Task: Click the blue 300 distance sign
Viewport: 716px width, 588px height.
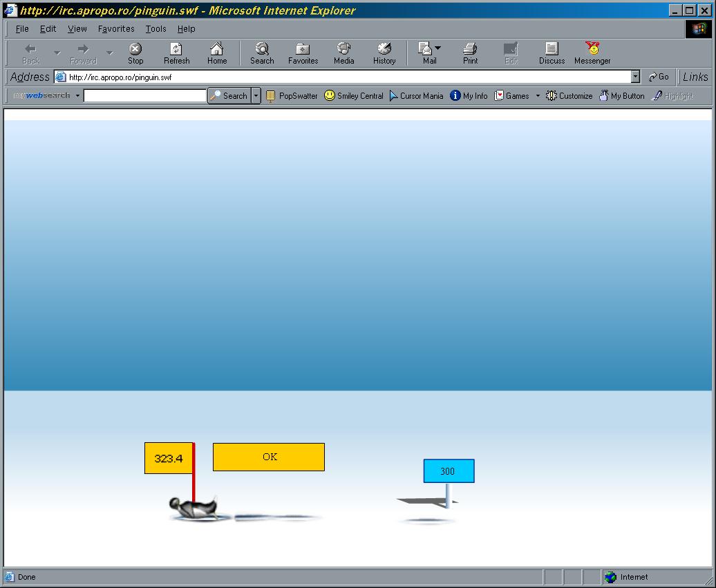Action: point(449,471)
